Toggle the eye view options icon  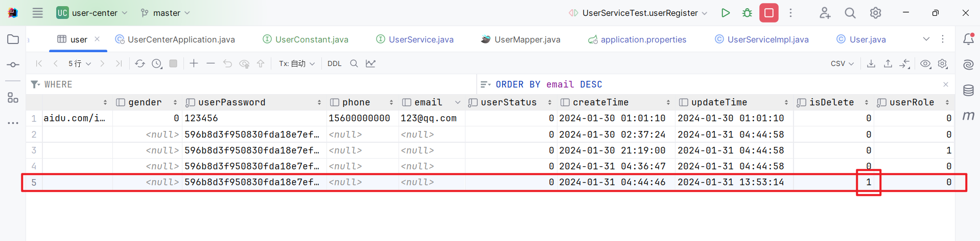[925, 63]
